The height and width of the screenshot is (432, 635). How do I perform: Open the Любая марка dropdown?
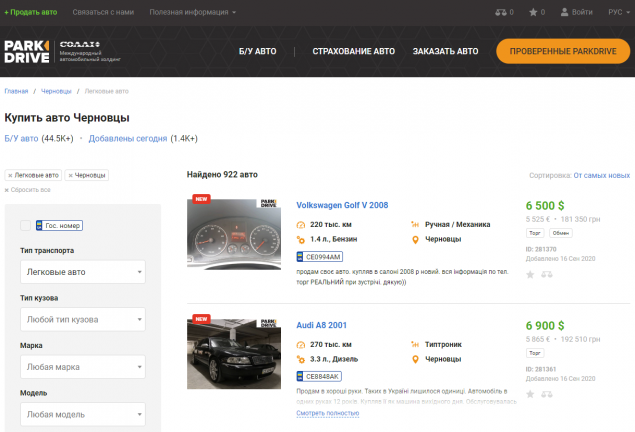83,367
